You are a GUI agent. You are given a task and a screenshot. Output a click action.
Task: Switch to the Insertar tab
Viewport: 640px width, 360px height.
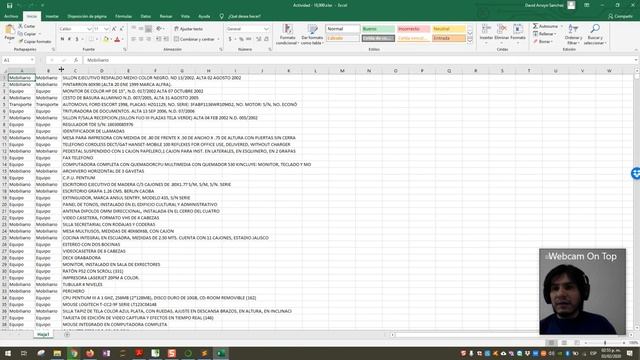pos(52,16)
